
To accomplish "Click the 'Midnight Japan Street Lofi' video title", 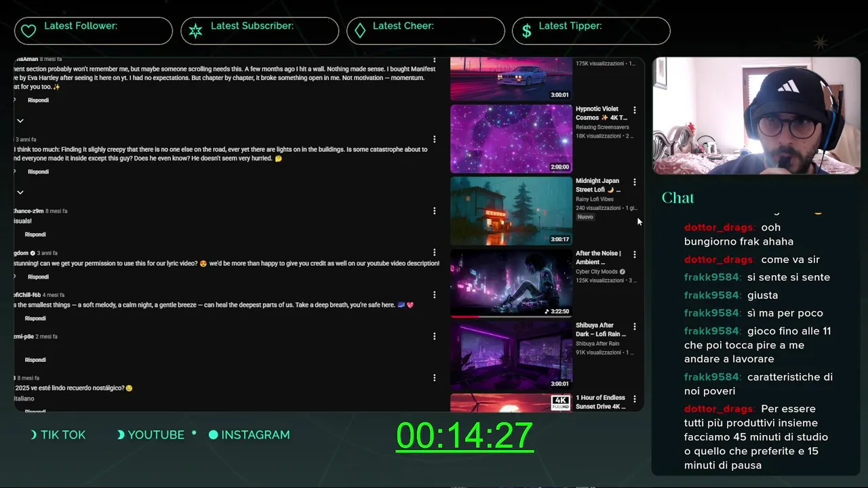I will (599, 185).
